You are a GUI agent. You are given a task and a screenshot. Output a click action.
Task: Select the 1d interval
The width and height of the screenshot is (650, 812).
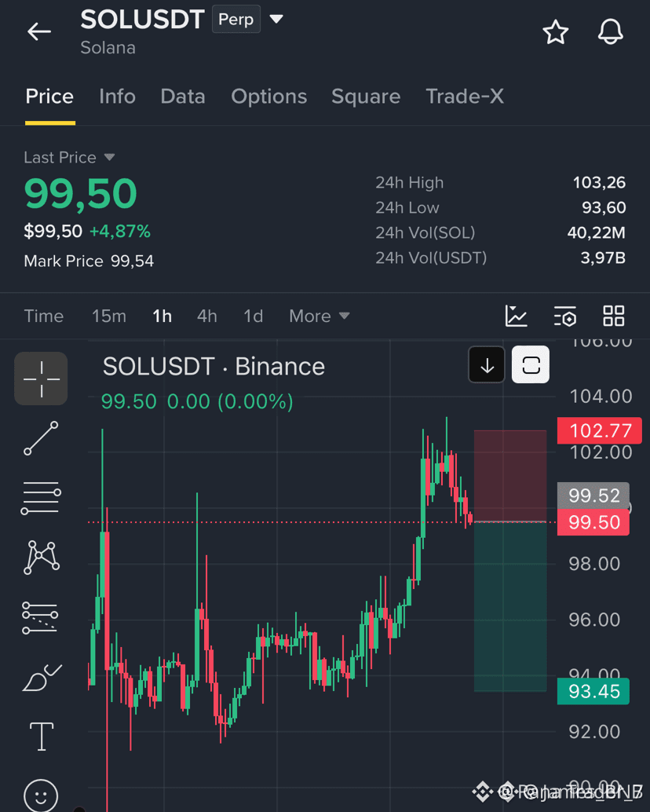point(253,316)
